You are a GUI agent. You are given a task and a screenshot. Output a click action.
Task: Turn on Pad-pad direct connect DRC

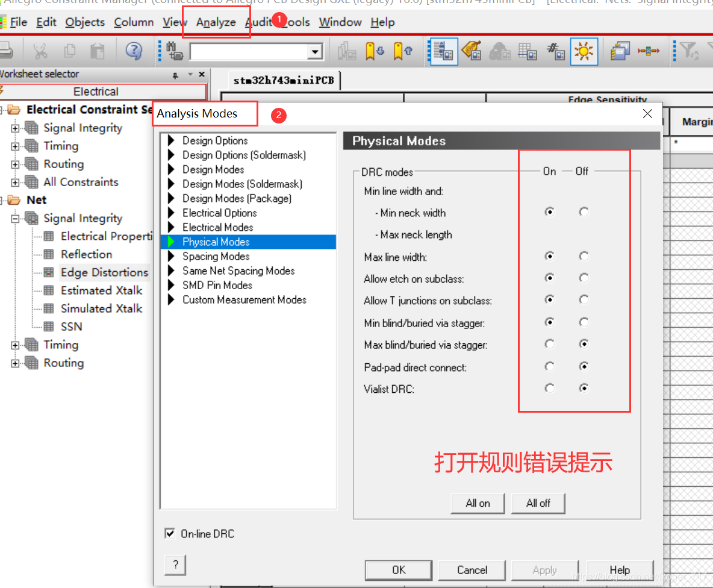(x=549, y=366)
